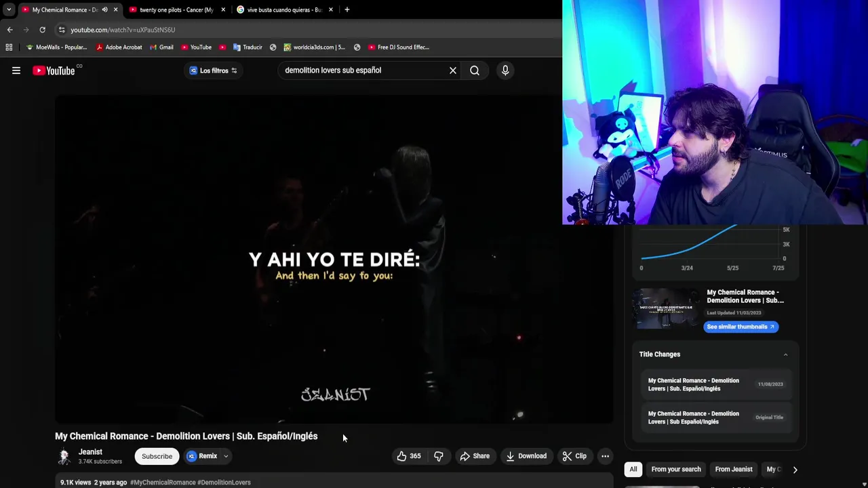Open the Demolition Lovers thumbnail in the side panel

click(x=667, y=308)
